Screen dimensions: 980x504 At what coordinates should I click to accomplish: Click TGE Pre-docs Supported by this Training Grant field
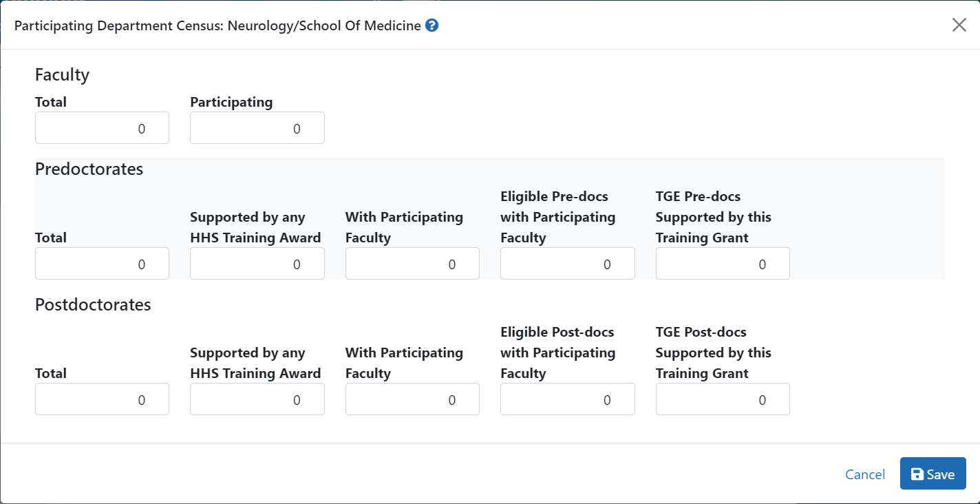click(723, 263)
